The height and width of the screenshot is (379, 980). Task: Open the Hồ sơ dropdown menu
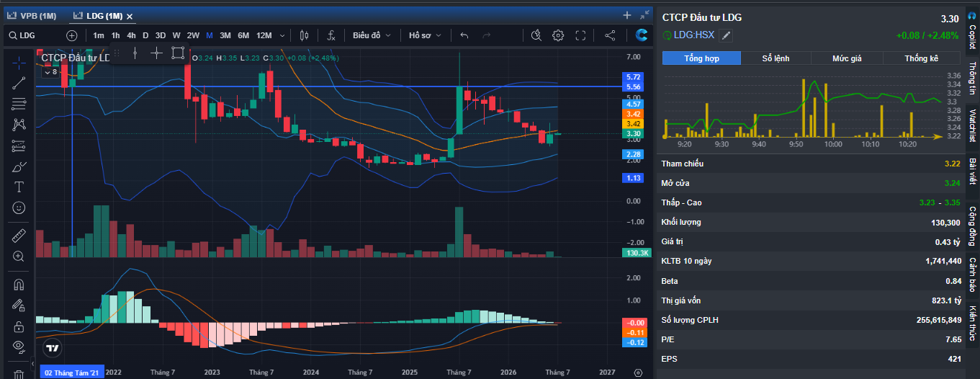click(x=425, y=35)
